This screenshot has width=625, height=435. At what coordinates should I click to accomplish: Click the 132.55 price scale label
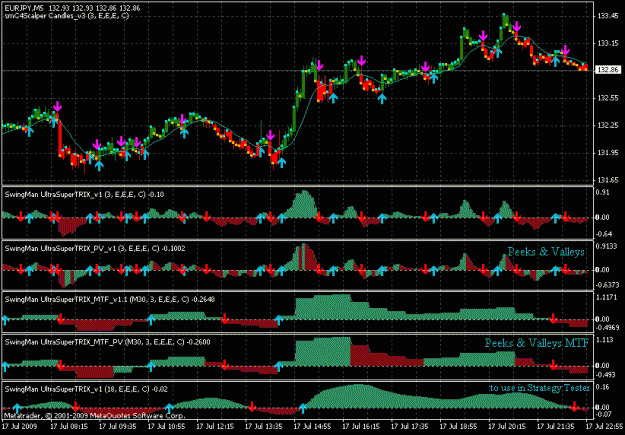(x=608, y=98)
